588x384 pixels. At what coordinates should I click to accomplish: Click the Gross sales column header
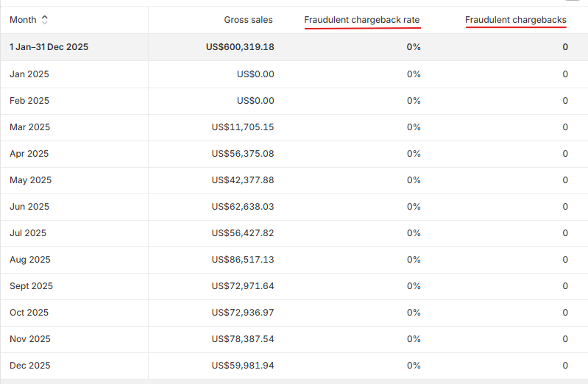pos(248,20)
